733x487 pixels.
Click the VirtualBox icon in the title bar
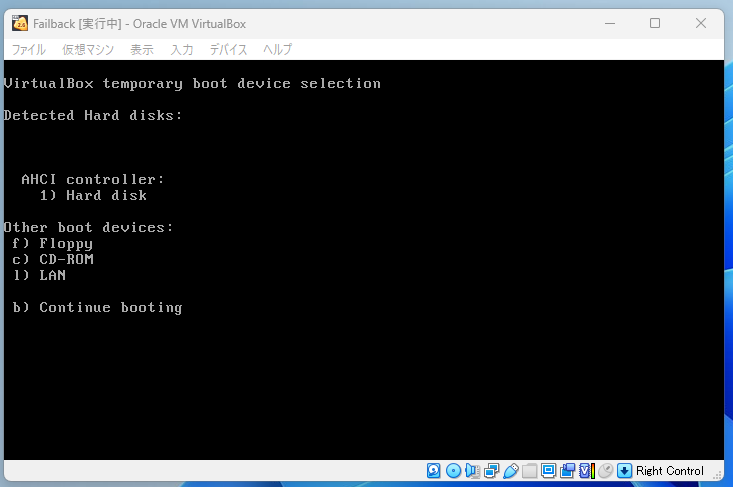20,23
